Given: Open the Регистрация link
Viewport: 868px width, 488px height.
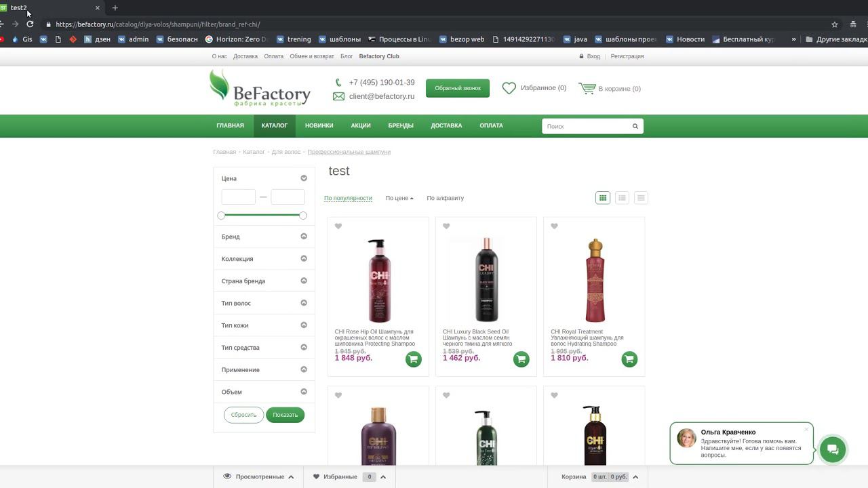Looking at the screenshot, I should [x=627, y=56].
